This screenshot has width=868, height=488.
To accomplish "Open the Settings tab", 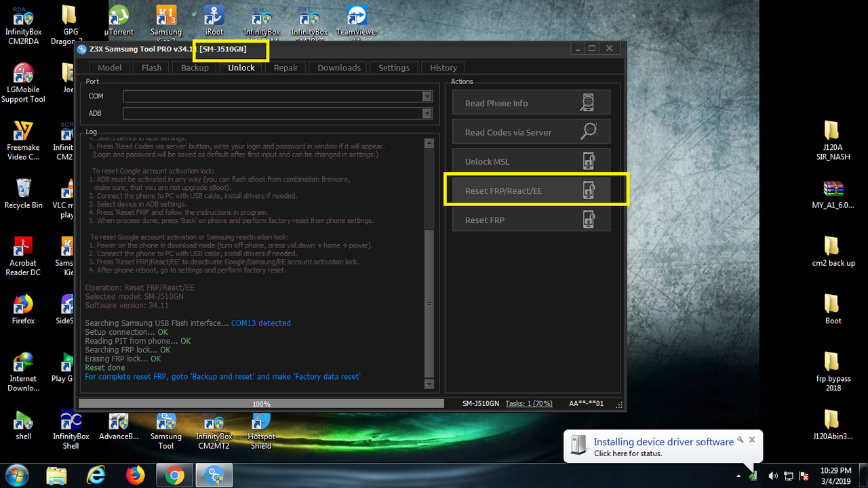I will 394,68.
